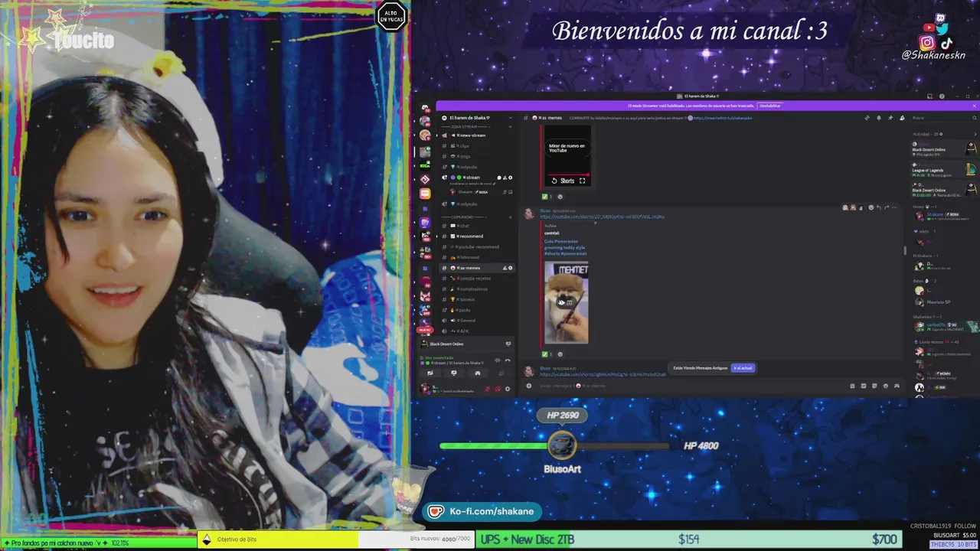Image resolution: width=980 pixels, height=551 pixels.
Task: Click the Objetivo de Bits progress bar
Action: pyautogui.click(x=337, y=540)
